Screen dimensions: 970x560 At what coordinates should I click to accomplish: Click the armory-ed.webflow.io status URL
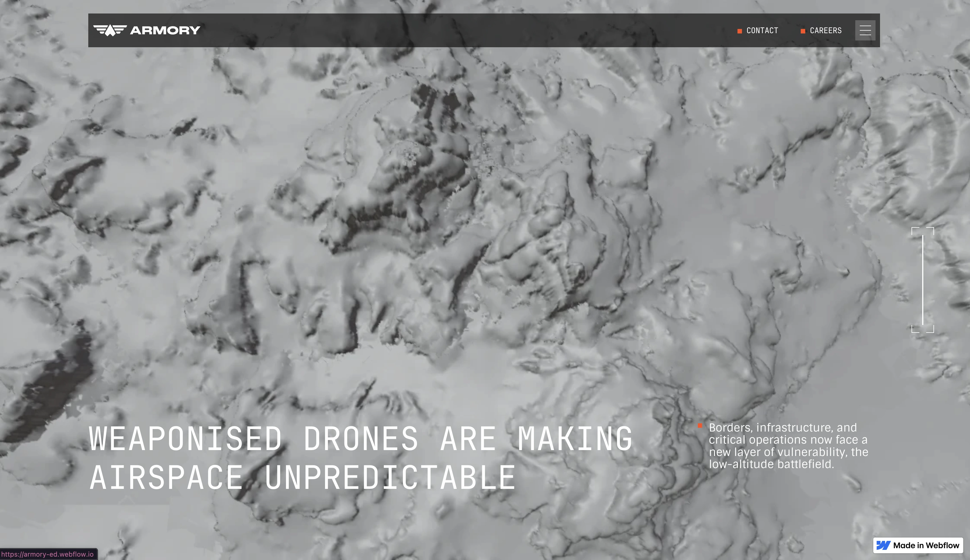pos(48,554)
